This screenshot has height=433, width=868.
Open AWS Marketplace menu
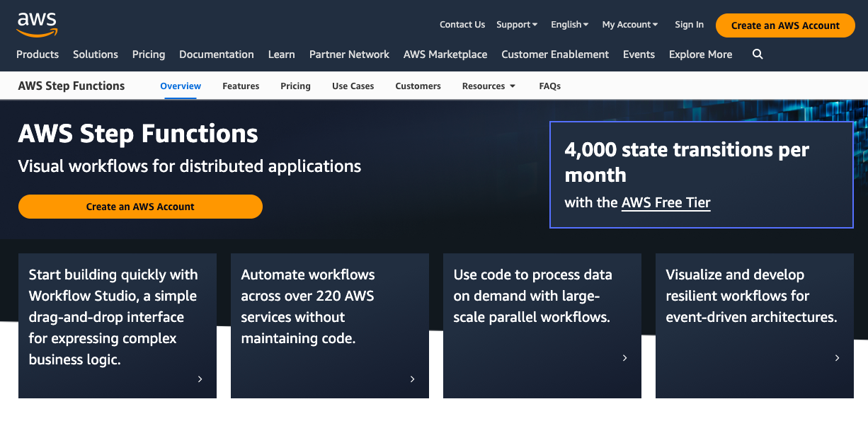point(445,54)
